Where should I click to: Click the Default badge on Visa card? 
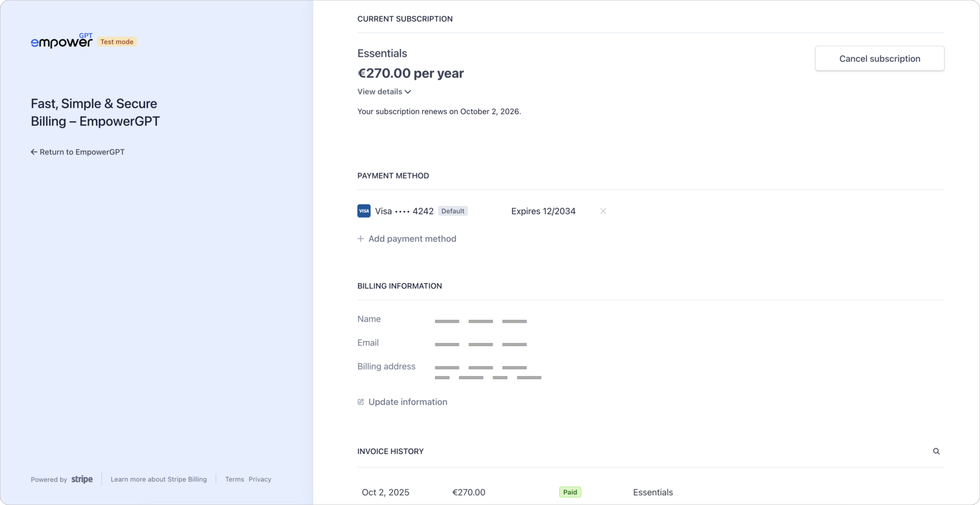pos(453,211)
